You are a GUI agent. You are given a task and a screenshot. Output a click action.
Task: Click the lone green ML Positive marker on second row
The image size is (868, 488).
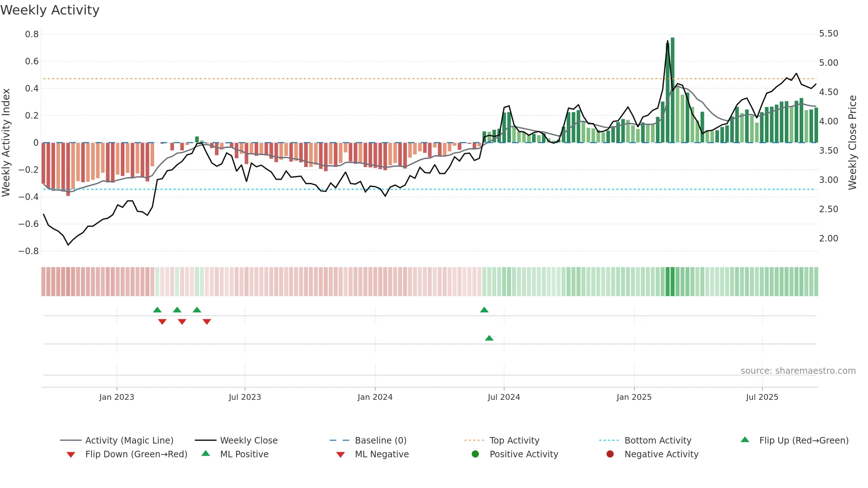click(489, 338)
